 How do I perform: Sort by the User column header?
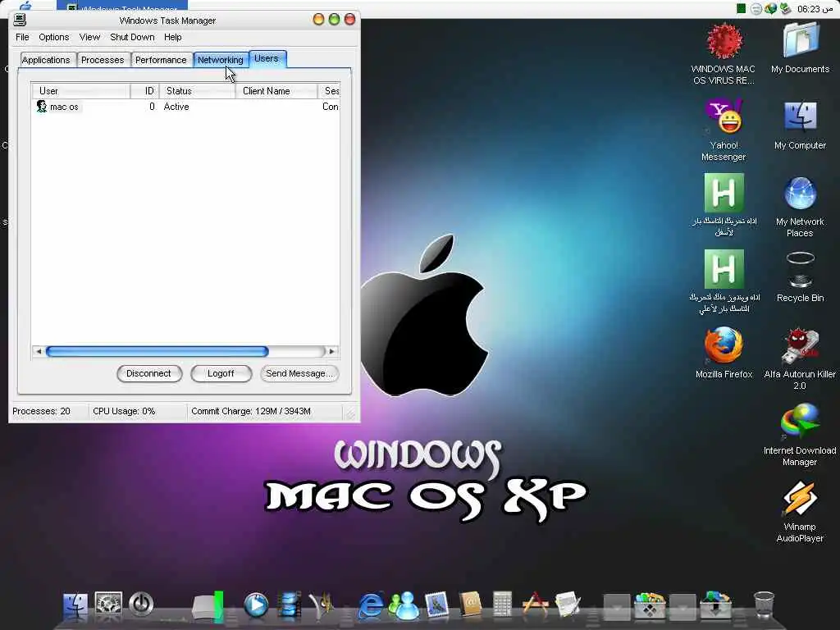pyautogui.click(x=80, y=91)
